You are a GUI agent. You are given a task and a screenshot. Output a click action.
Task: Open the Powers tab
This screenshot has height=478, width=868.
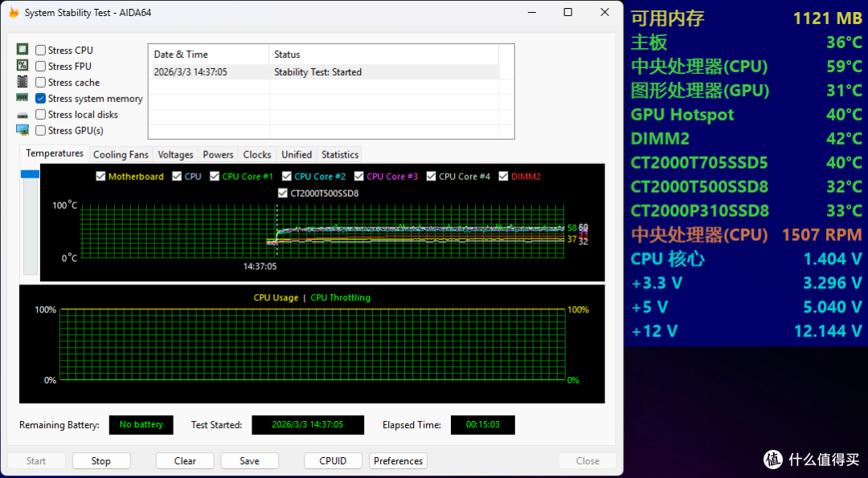point(218,155)
